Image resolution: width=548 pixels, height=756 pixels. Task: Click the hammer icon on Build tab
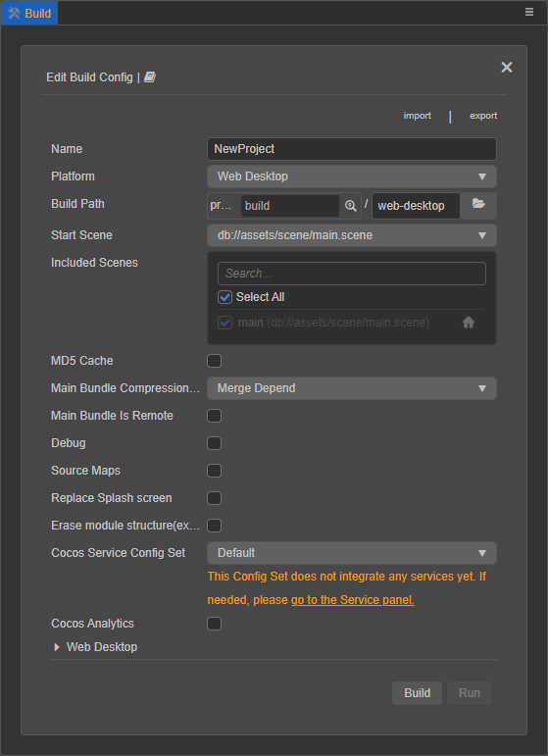[x=14, y=13]
